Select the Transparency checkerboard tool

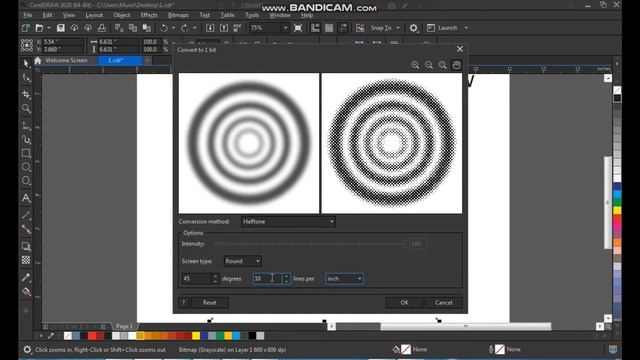(x=26, y=260)
